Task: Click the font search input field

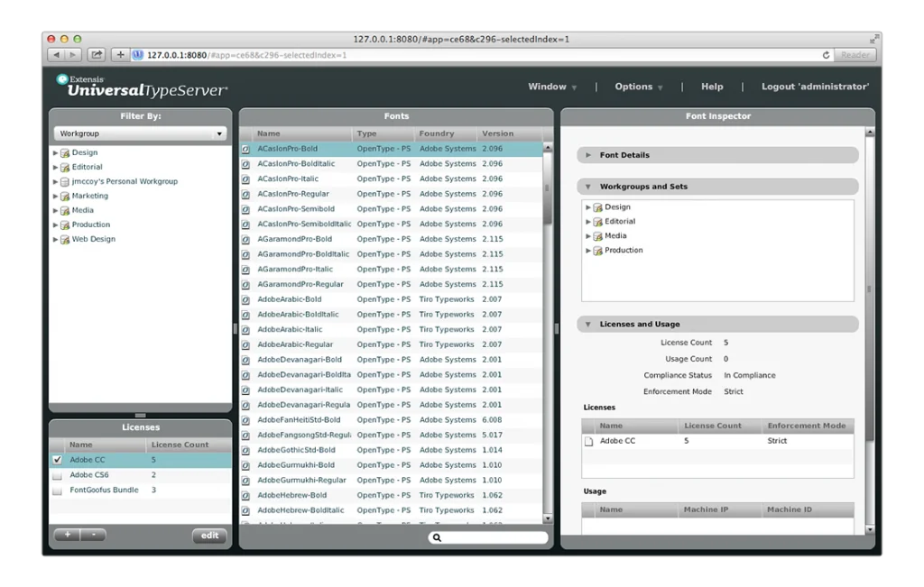Action: 494,537
